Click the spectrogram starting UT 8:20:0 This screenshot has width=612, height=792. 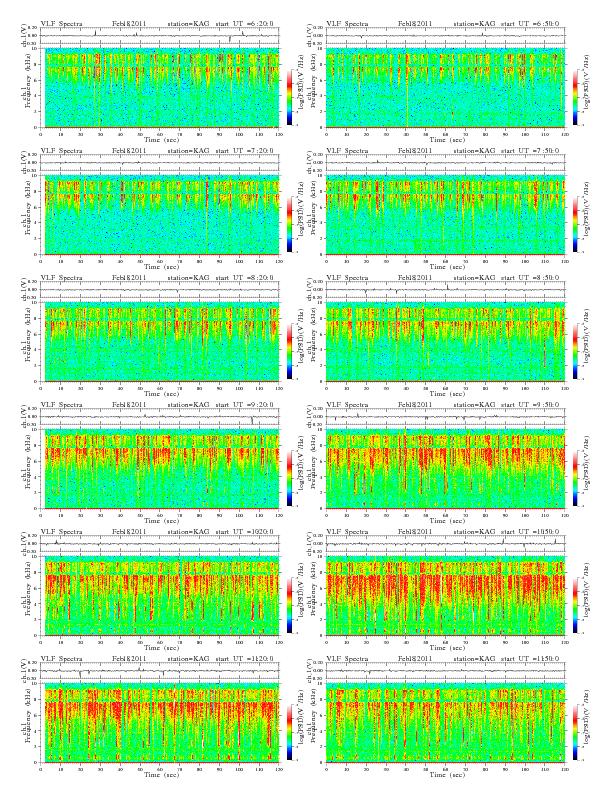click(x=160, y=342)
